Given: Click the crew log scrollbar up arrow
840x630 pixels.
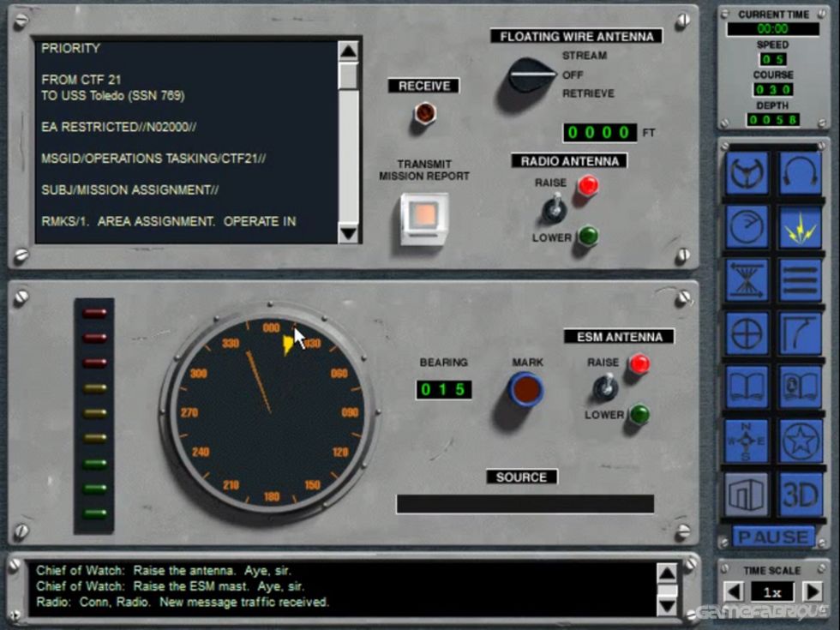Looking at the screenshot, I should tap(667, 573).
